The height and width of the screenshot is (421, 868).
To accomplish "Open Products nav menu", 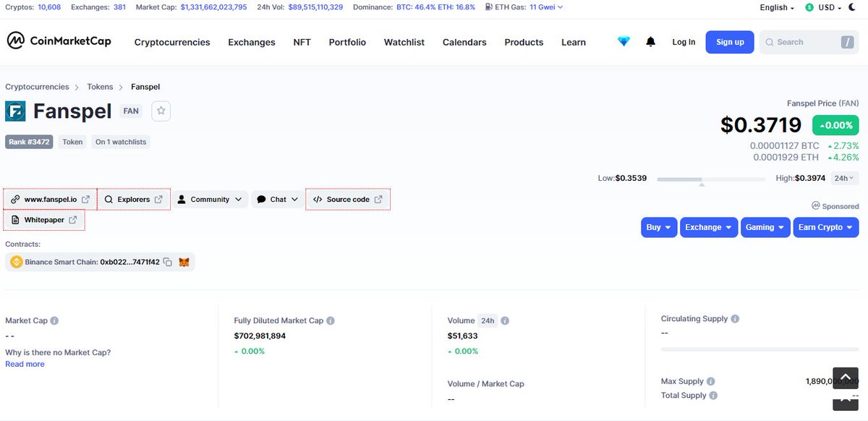I will pyautogui.click(x=524, y=42).
